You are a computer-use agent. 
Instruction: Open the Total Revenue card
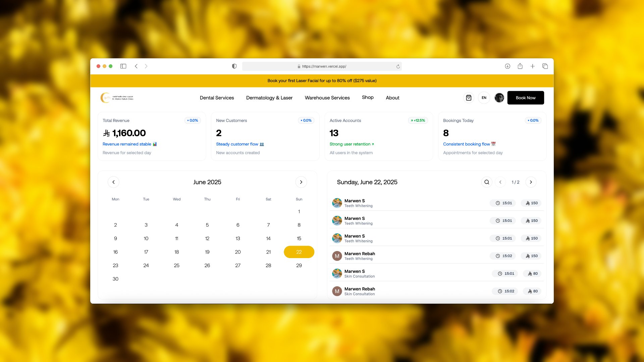(x=152, y=136)
